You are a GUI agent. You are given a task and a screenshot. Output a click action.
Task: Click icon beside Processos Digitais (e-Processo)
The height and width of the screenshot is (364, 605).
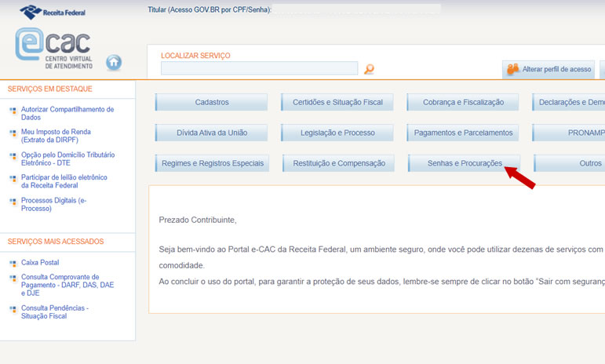coord(13,202)
